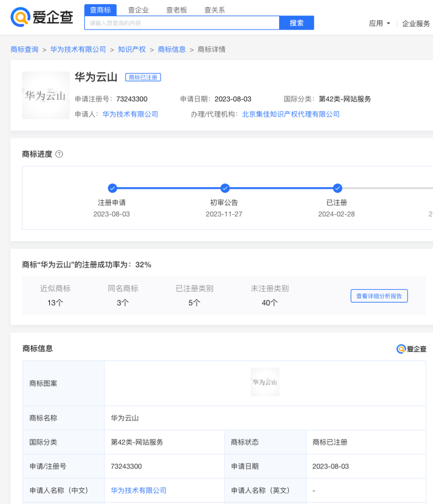
Task: Open the 华为云山 trademark thumbnail at top
Action: pos(46,95)
